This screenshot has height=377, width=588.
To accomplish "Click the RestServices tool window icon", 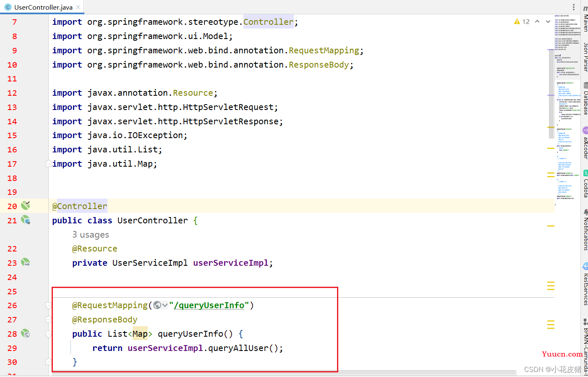I will [x=585, y=266].
